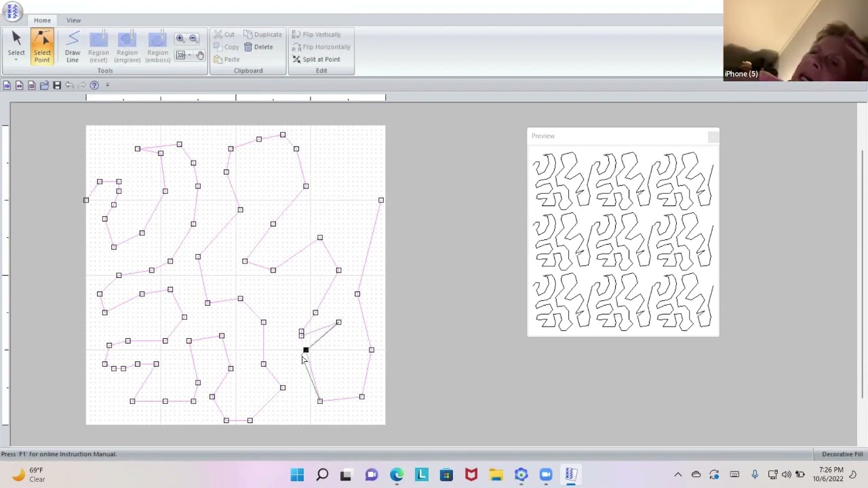
Task: Click Split at Point
Action: point(316,59)
